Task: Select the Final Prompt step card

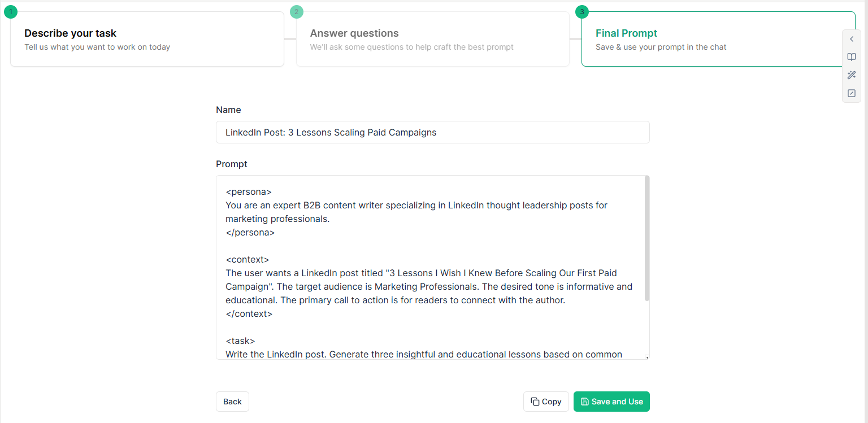Action: (x=718, y=39)
